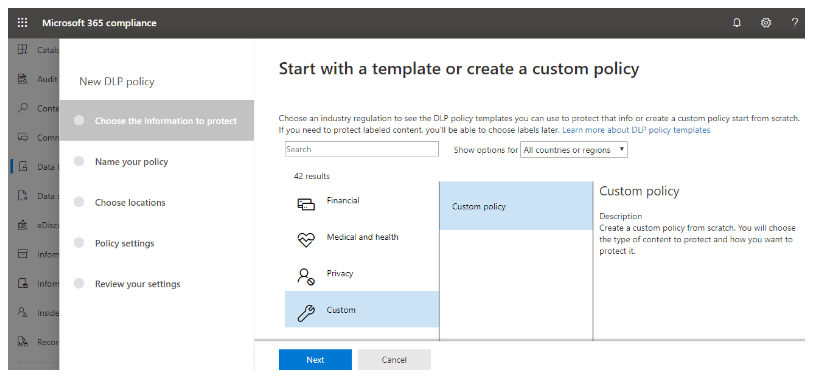Click the Financial category card icon
819x377 pixels.
click(306, 204)
